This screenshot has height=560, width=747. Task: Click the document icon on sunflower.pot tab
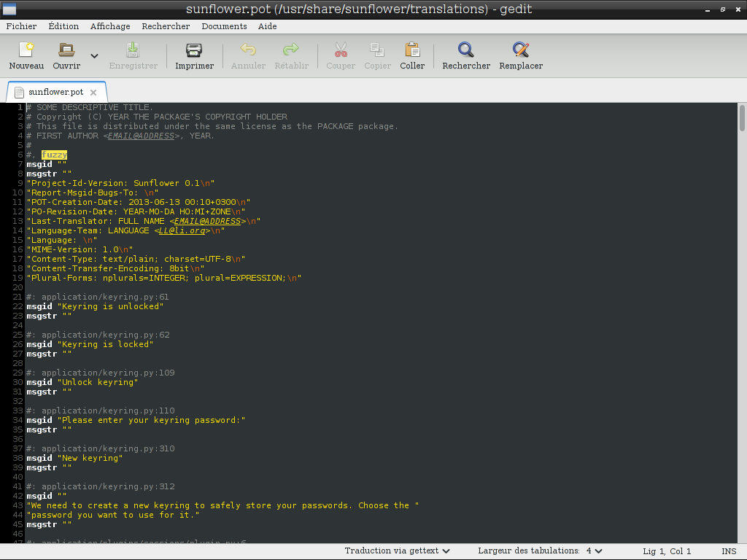(19, 92)
